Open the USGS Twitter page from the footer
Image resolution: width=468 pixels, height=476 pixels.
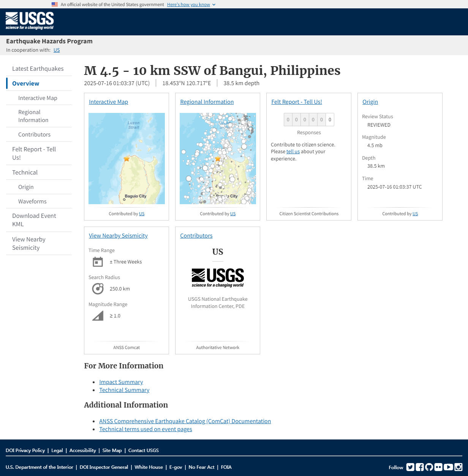pos(410,467)
